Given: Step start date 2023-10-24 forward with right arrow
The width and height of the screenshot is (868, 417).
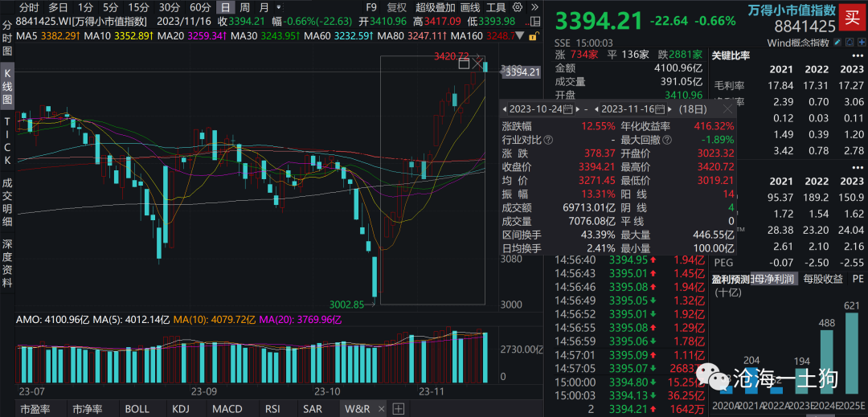Looking at the screenshot, I should (577, 109).
